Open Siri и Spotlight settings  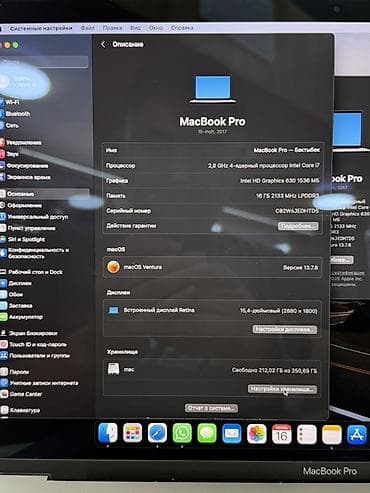(x=23, y=239)
